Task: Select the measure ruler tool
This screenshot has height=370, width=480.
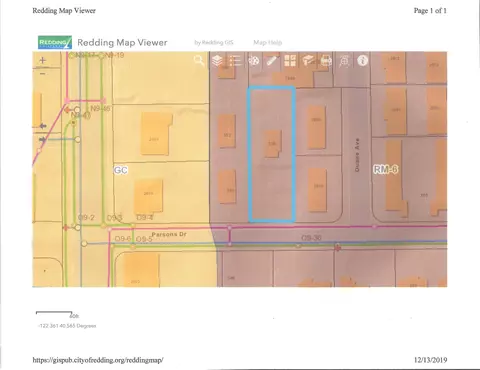Action: [x=272, y=61]
